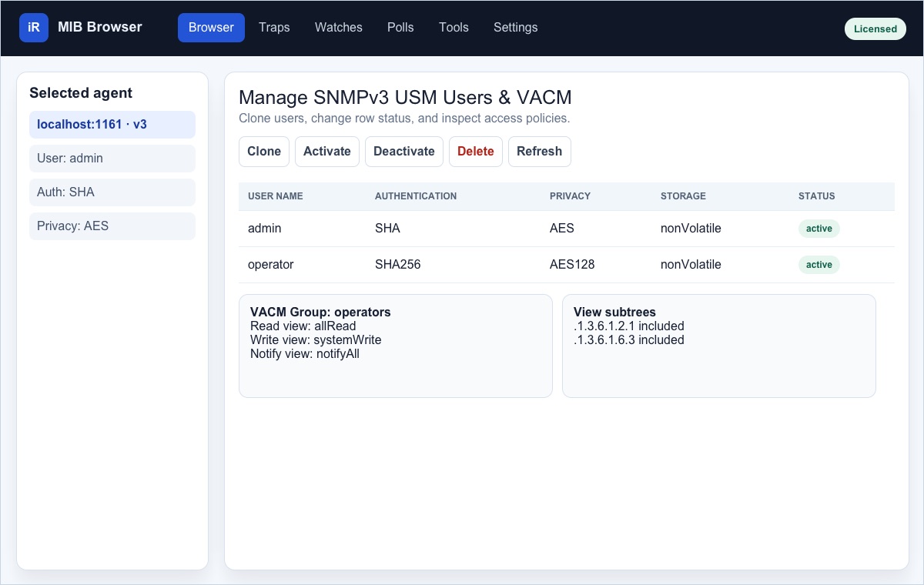This screenshot has width=924, height=585.
Task: Click the STATUS column header
Action: 817,196
